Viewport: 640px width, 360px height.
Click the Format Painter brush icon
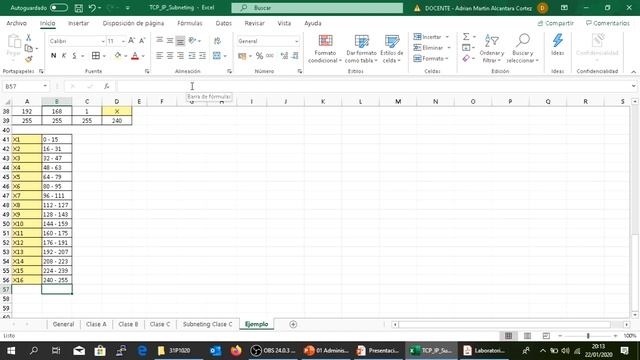[29, 59]
